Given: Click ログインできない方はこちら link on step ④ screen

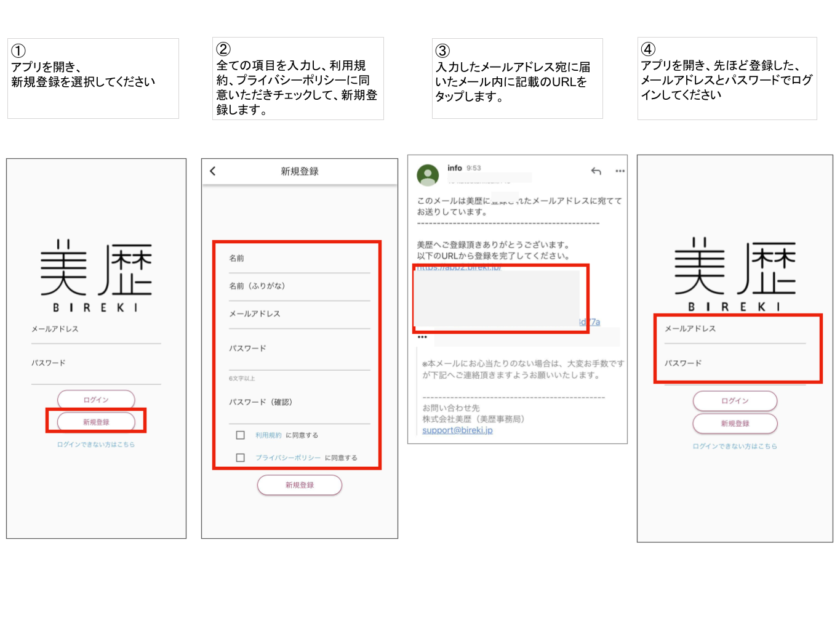Looking at the screenshot, I should [x=735, y=446].
